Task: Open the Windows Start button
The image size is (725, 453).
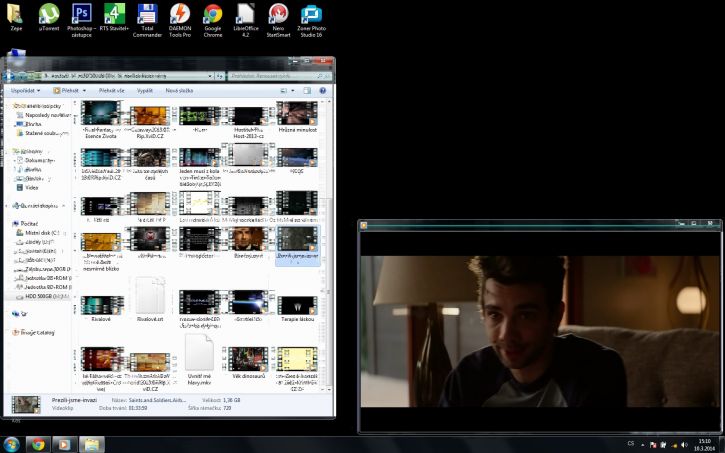Action: (x=11, y=445)
